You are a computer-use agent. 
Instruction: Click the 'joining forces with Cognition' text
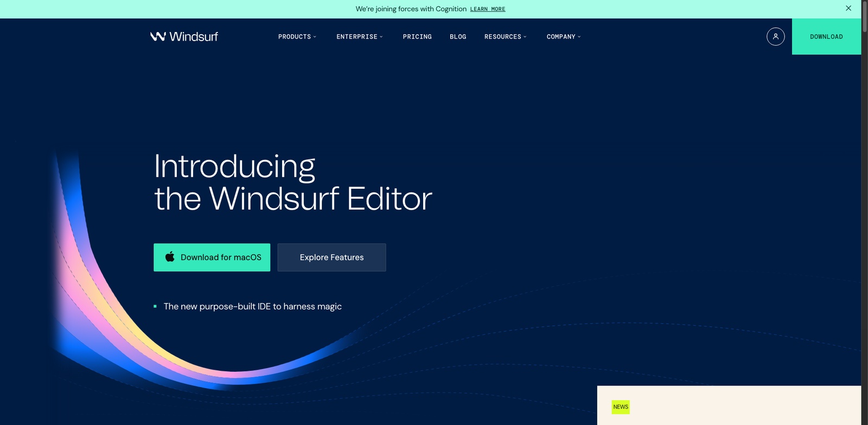pyautogui.click(x=411, y=9)
